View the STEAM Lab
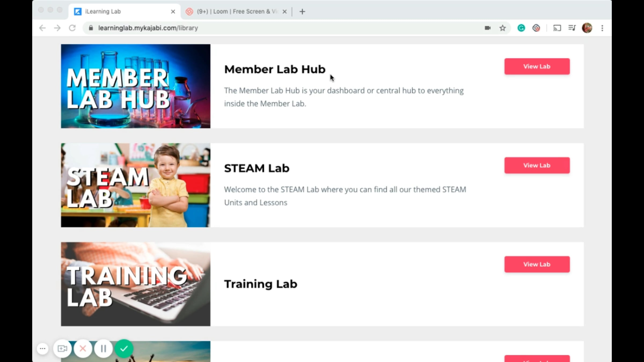644x362 pixels. (x=537, y=165)
